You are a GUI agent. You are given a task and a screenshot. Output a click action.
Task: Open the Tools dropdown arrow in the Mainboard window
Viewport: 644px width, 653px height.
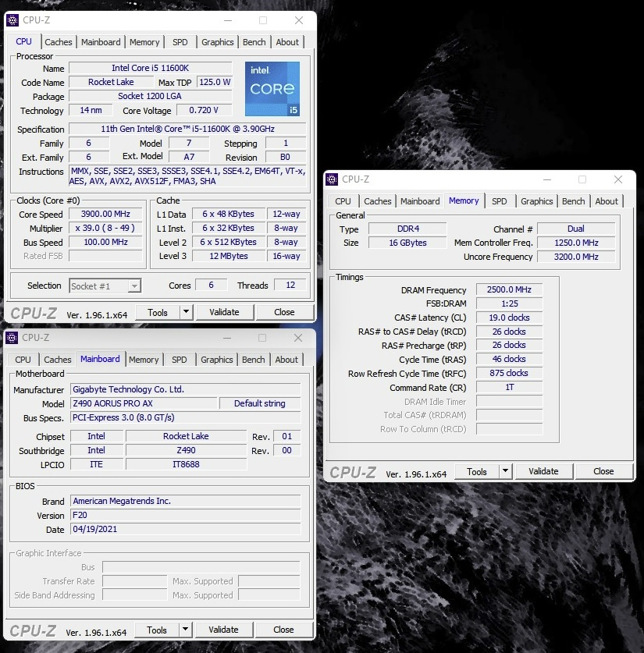click(x=185, y=629)
